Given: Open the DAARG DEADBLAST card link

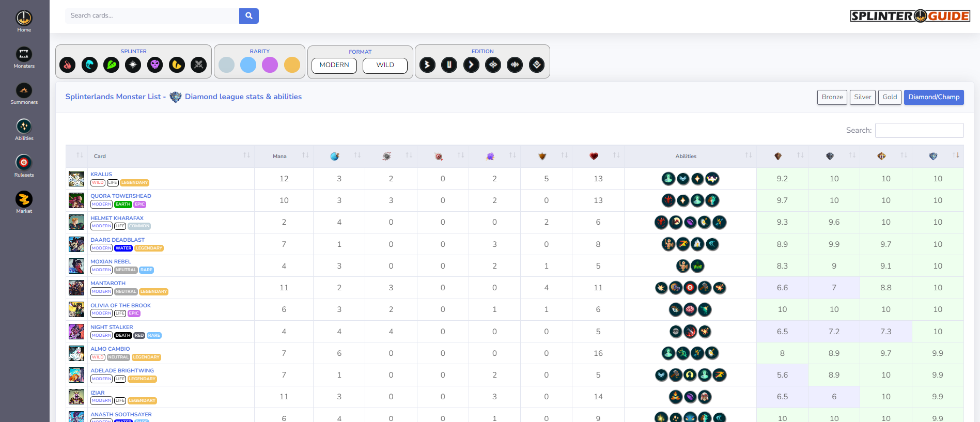Looking at the screenshot, I should click(117, 240).
